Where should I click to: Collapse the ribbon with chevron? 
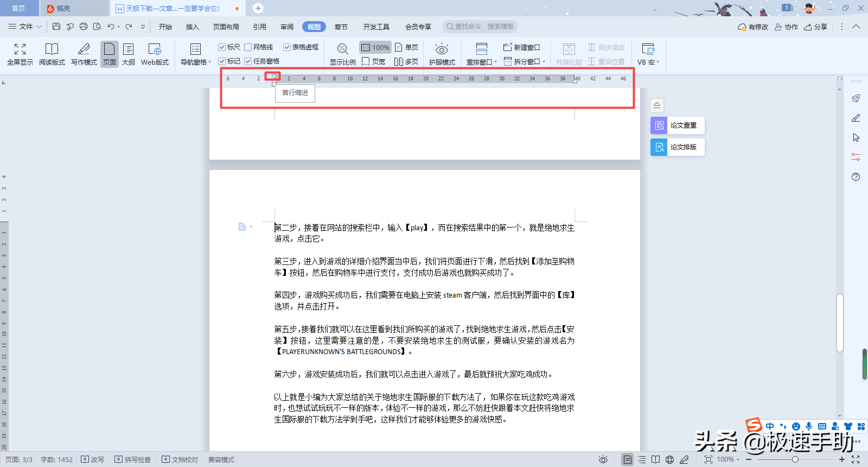pyautogui.click(x=856, y=27)
